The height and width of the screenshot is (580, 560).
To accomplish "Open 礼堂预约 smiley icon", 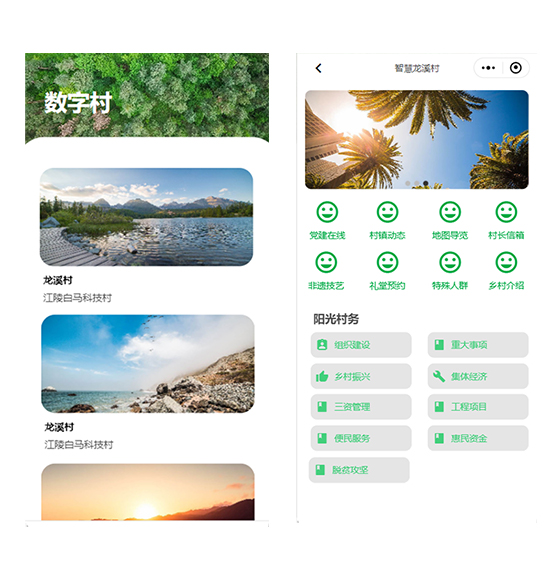I will point(387,262).
